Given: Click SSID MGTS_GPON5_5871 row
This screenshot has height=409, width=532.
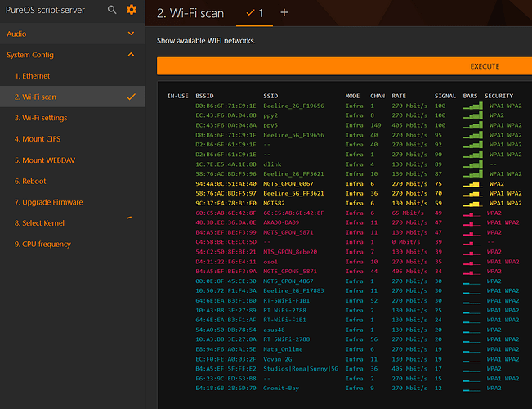Looking at the screenshot, I should [290, 272].
